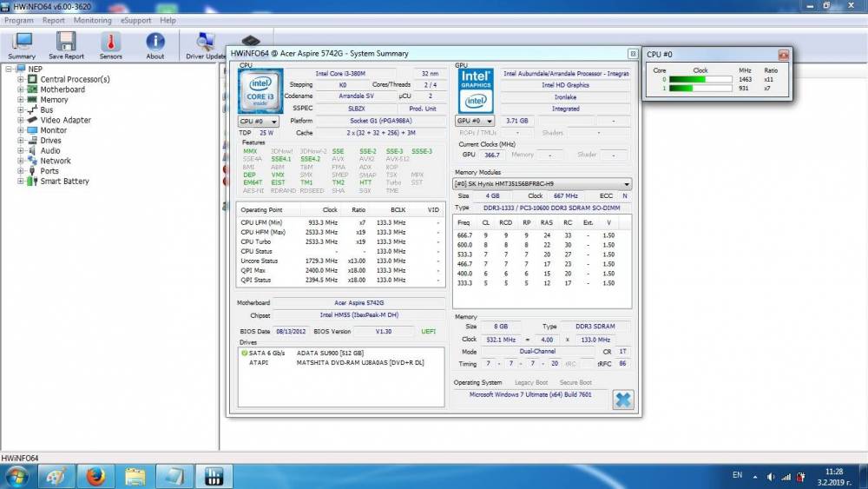
Task: Click the BIOS date 08/13/2012 field
Action: point(291,331)
